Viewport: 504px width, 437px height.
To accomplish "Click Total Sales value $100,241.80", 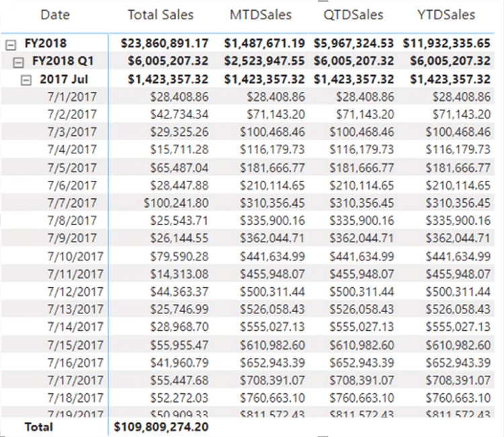I will 176,202.
